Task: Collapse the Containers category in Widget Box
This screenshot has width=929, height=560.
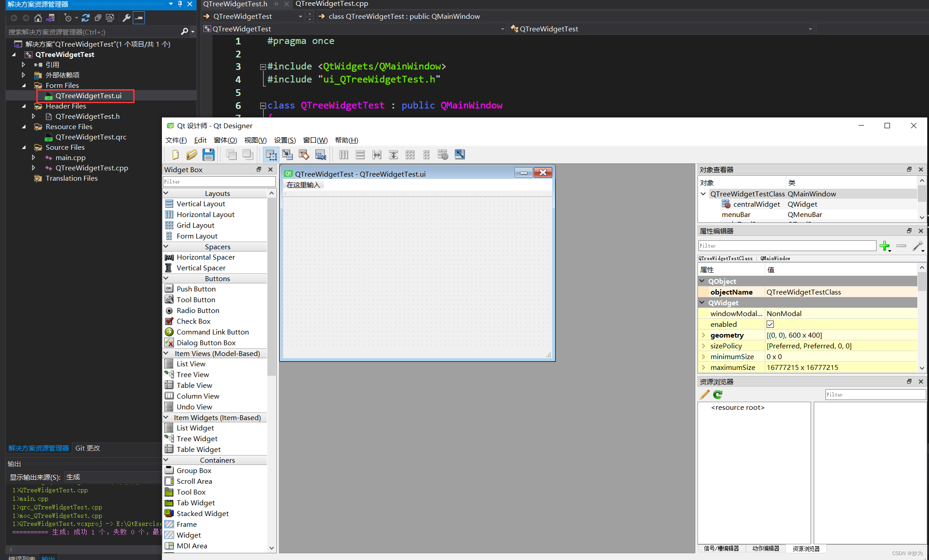Action: point(166,460)
